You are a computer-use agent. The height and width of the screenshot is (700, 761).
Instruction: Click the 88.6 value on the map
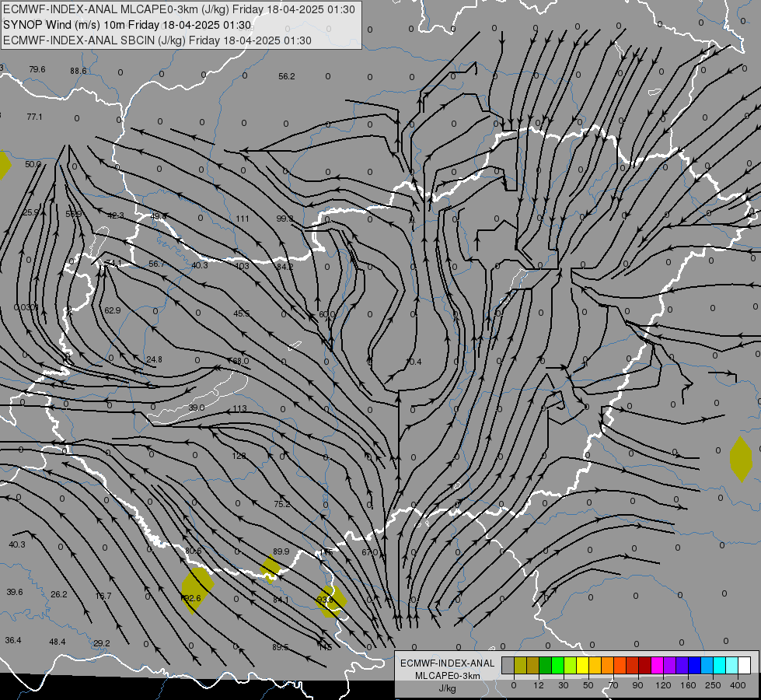tap(79, 71)
